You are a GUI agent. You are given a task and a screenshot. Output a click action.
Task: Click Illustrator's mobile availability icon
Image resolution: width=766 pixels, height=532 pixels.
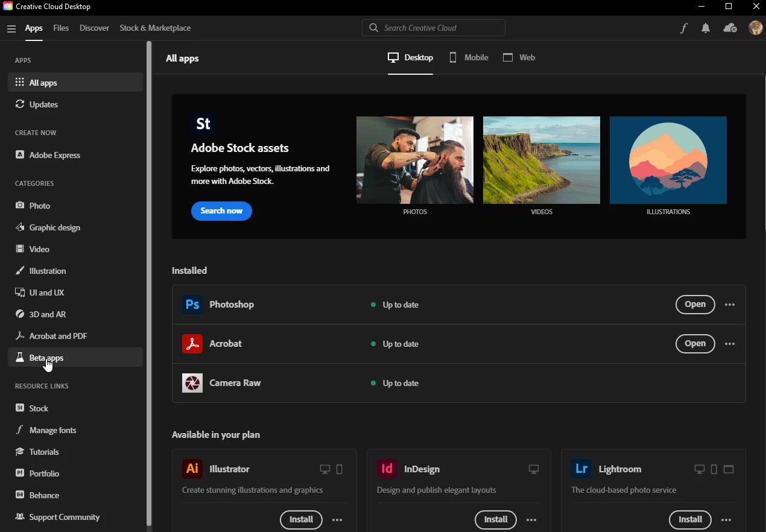(340, 469)
